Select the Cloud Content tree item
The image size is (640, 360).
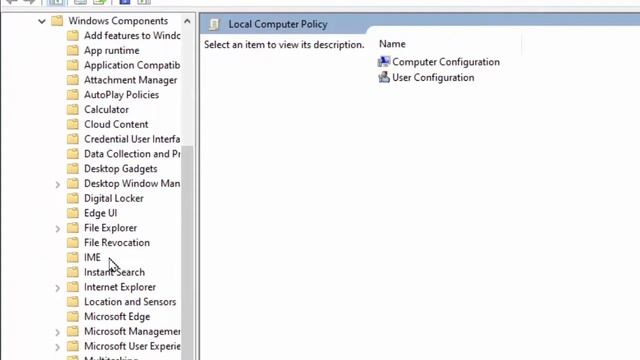(116, 124)
